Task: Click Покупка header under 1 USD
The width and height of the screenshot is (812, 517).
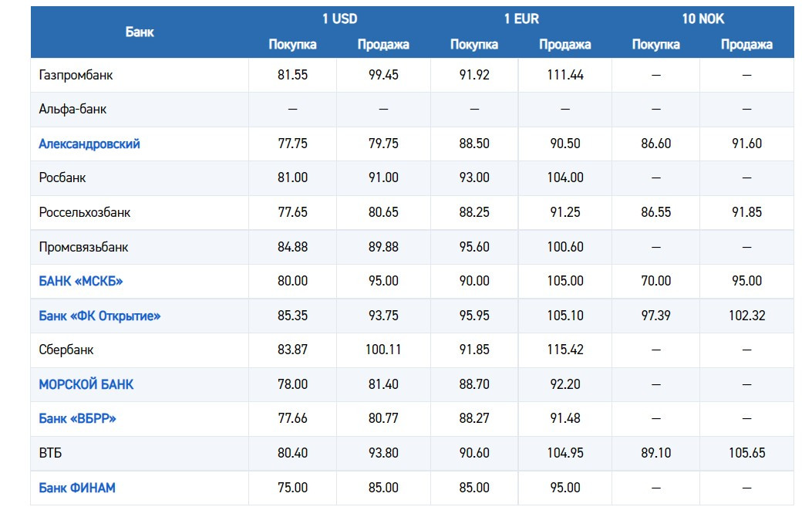Action: [x=292, y=44]
